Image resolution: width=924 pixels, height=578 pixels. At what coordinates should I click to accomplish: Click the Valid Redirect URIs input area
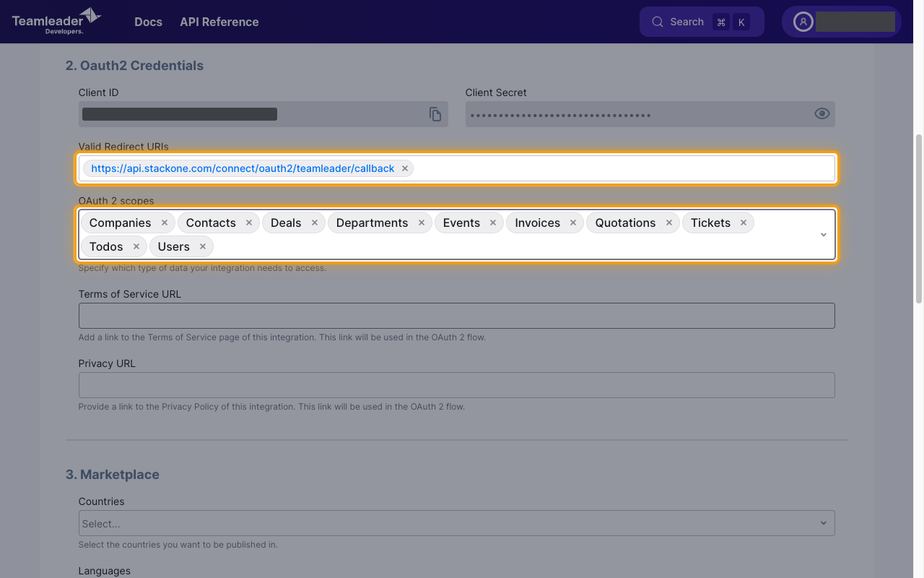[456, 168]
